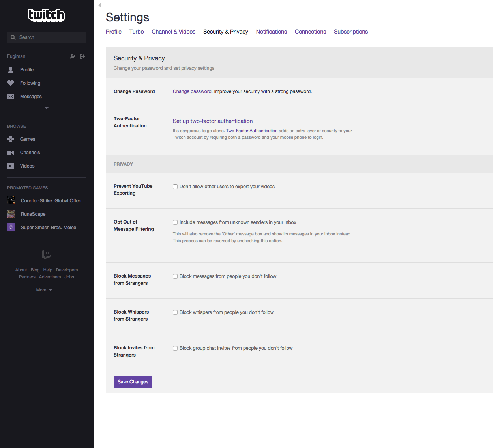This screenshot has width=502, height=448.
Task: Expand the More footer dropdown
Action: [x=44, y=290]
